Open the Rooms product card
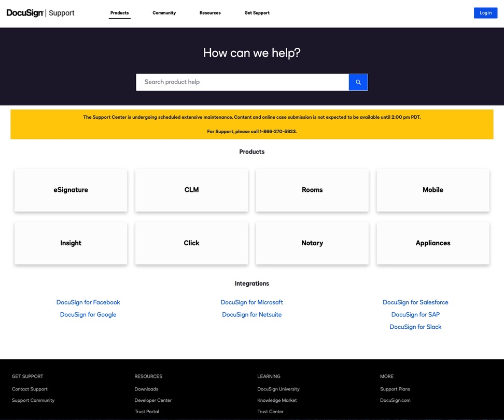 pyautogui.click(x=312, y=190)
